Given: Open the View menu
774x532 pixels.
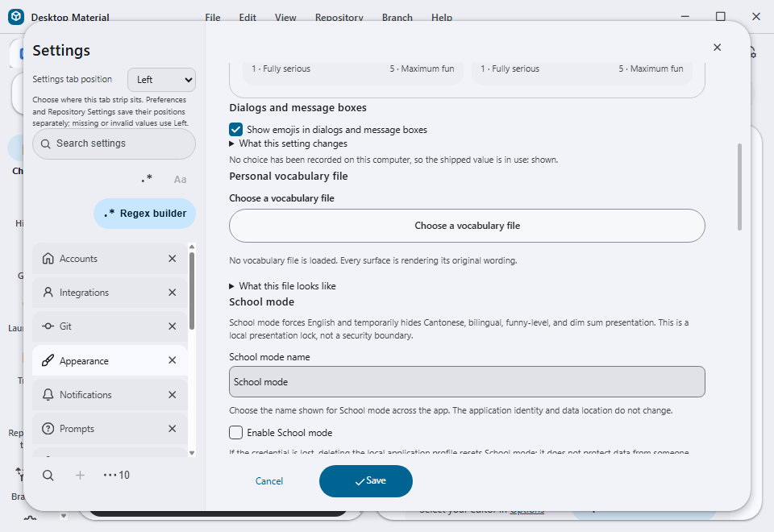Looking at the screenshot, I should (x=285, y=18).
